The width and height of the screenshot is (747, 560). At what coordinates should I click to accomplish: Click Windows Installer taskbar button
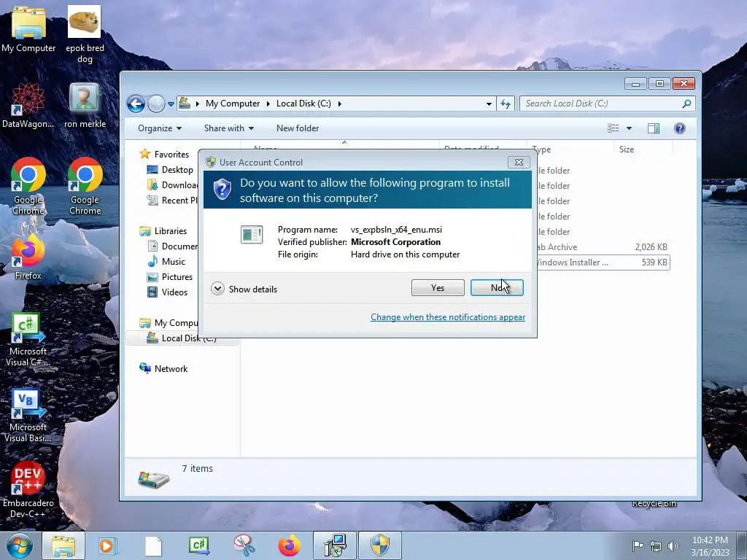pos(334,545)
